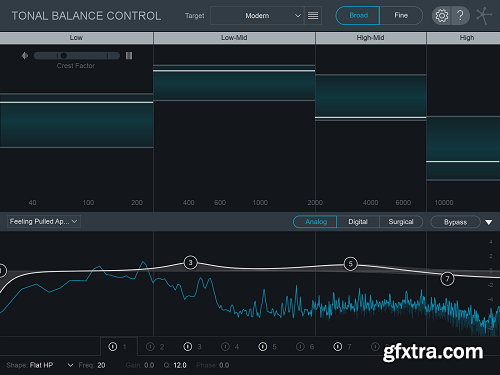Select Digital EQ mode
Screen dimensions: 500x375
(x=358, y=222)
